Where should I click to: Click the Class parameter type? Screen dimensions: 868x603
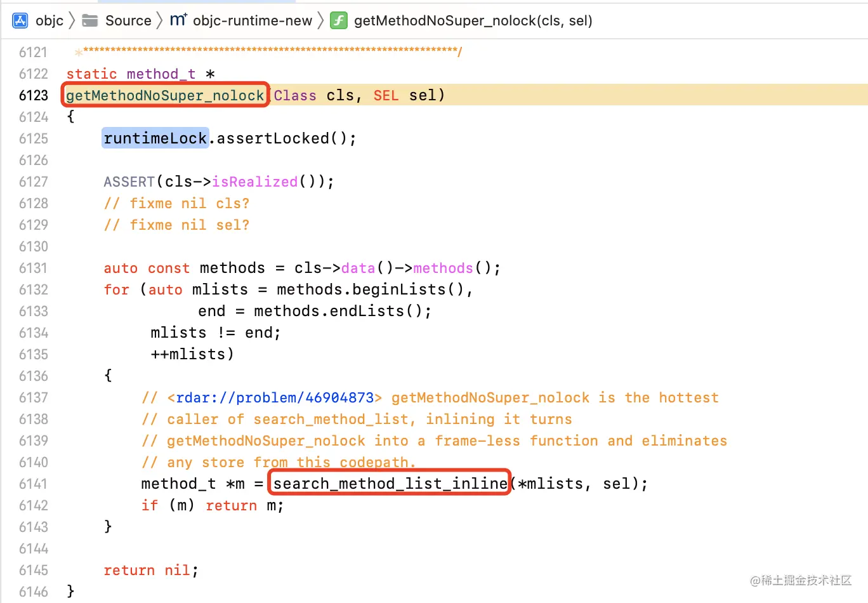(x=295, y=96)
